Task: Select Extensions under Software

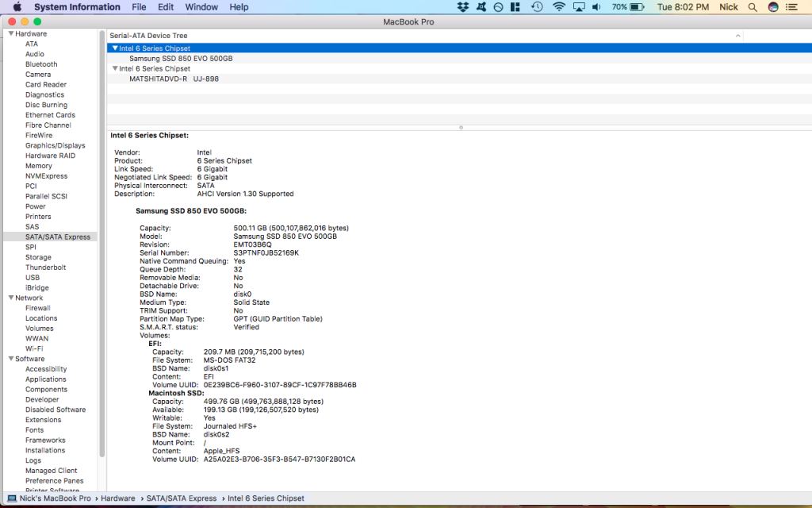Action: 43,419
